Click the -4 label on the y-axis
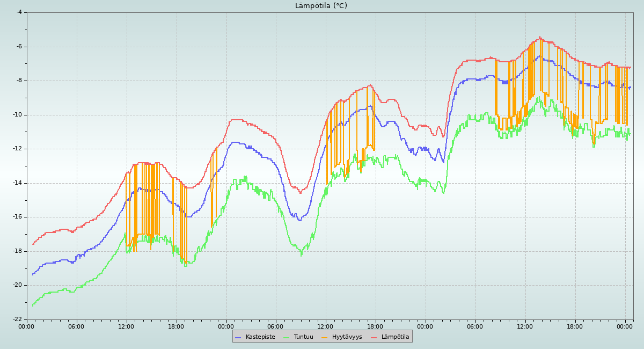 tap(19, 12)
